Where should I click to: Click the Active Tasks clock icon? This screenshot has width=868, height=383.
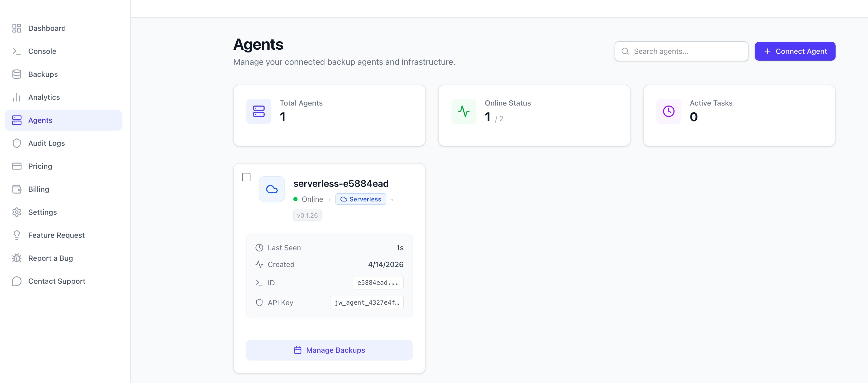669,111
